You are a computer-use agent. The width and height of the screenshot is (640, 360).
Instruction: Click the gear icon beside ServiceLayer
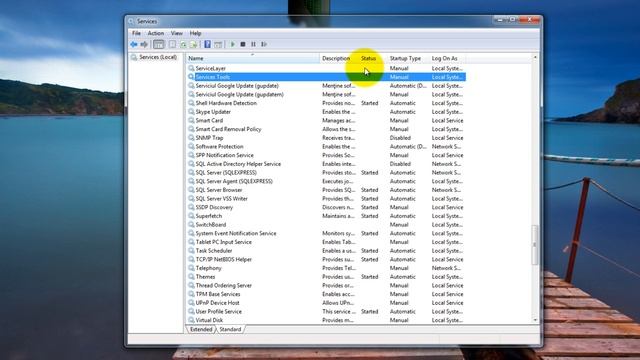191,68
